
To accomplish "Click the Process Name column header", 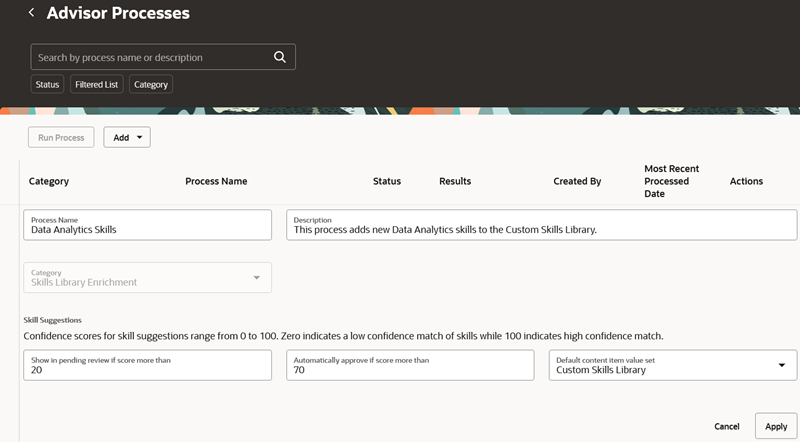I will pyautogui.click(x=216, y=181).
